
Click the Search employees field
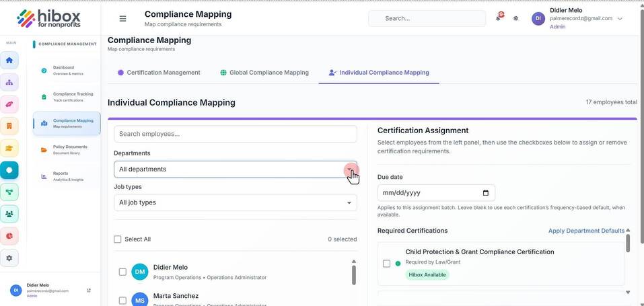click(236, 134)
